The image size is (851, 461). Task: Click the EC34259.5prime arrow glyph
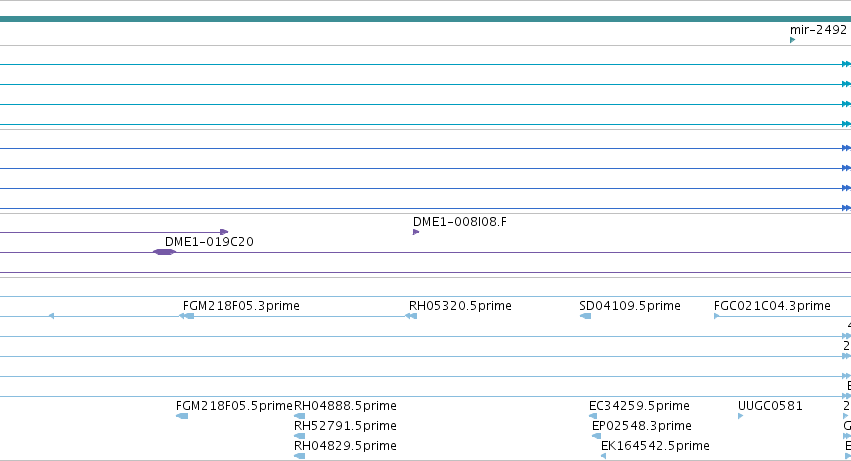(593, 416)
